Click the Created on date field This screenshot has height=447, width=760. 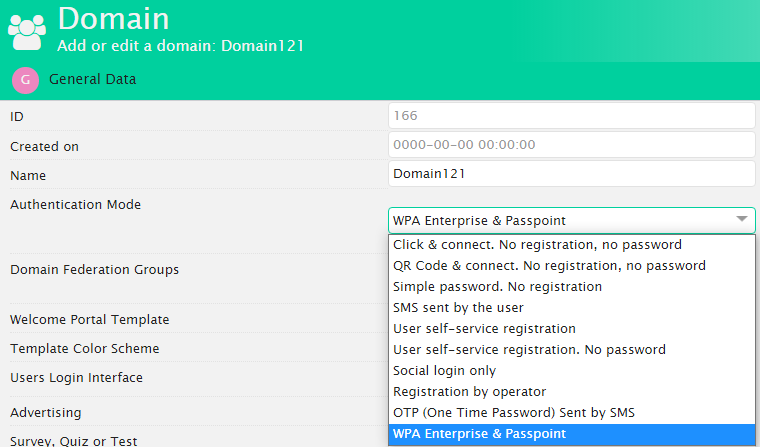[x=571, y=145]
